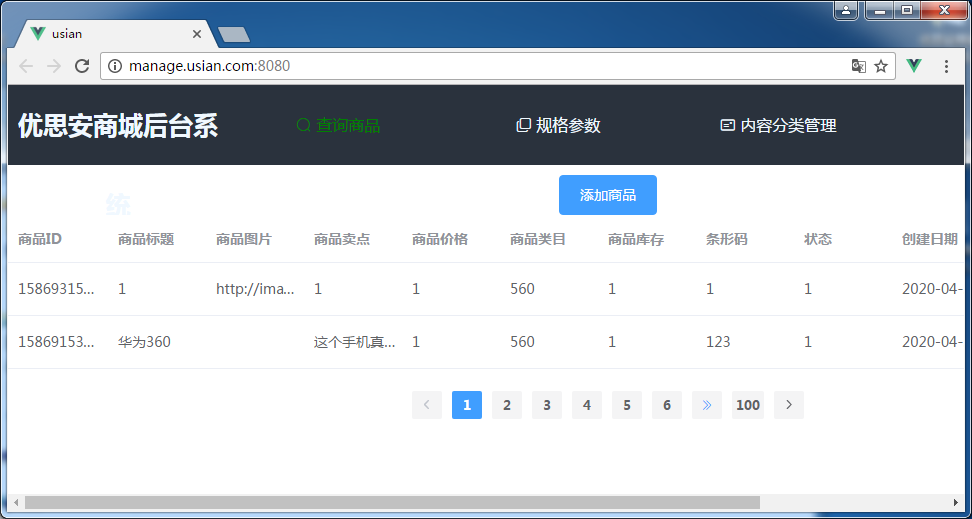Open the 查询商品 menu item
This screenshot has width=972, height=519.
338,125
